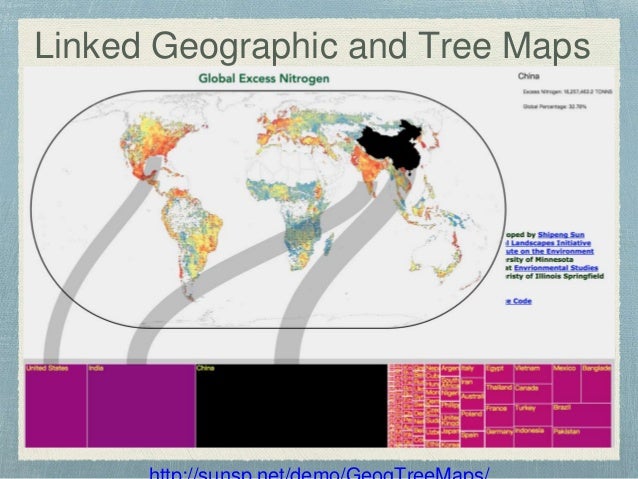Select the Argentina treemap cell
This screenshot has width=638, height=479.
450,370
